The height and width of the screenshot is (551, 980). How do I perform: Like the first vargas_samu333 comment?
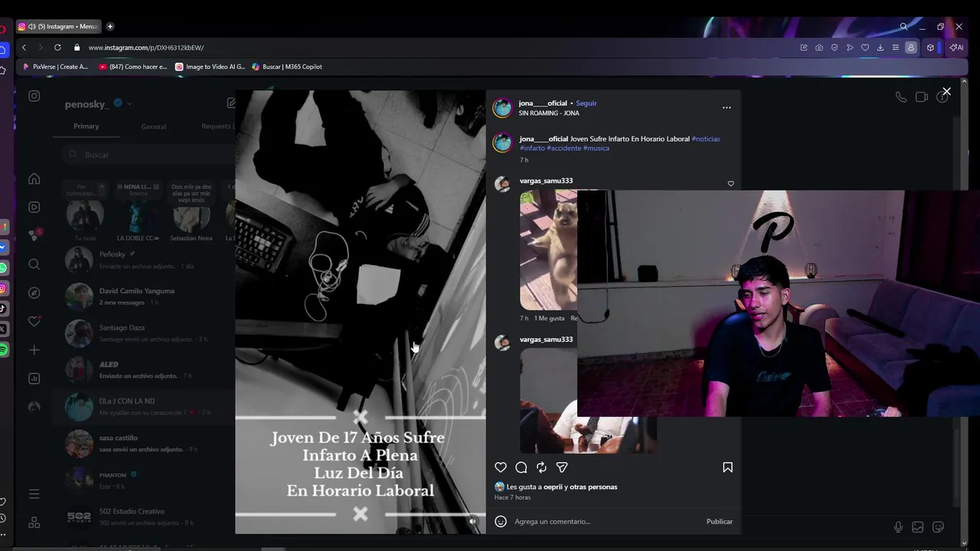pos(730,184)
